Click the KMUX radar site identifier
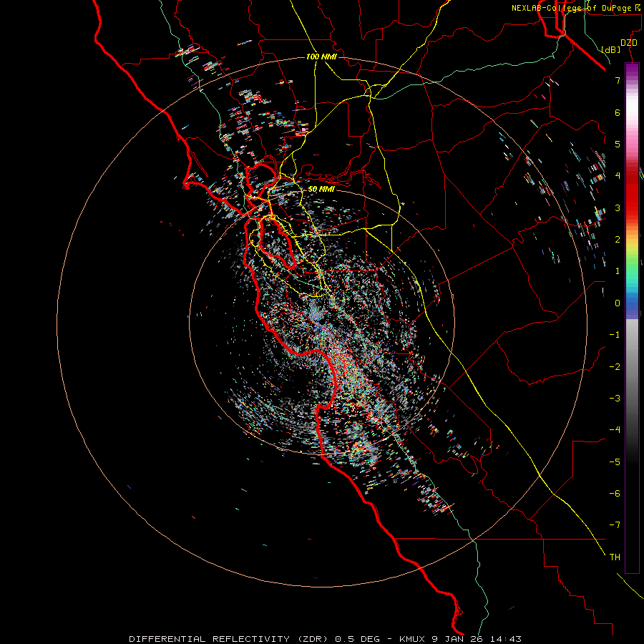Screen dimensions: 644x644 point(412,639)
